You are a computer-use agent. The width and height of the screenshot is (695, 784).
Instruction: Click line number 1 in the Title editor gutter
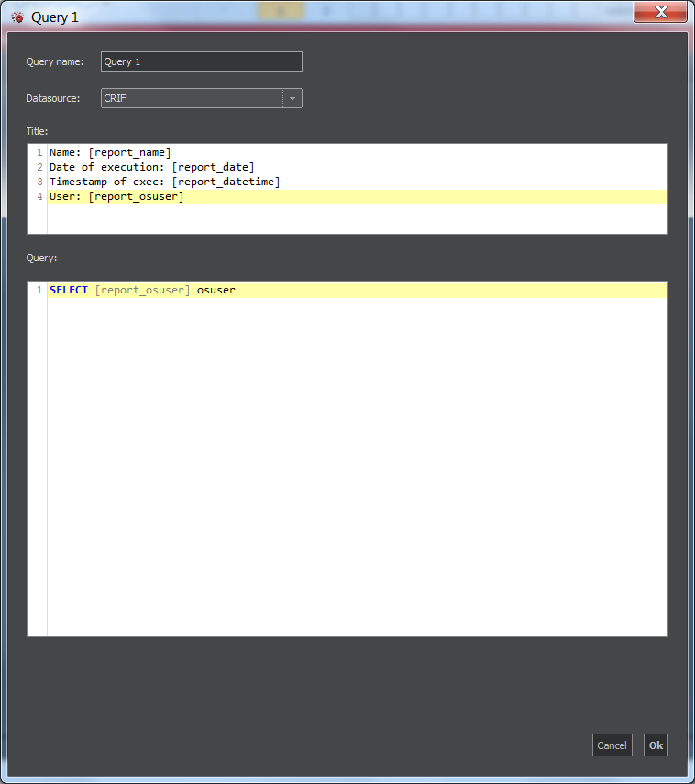tap(39, 152)
